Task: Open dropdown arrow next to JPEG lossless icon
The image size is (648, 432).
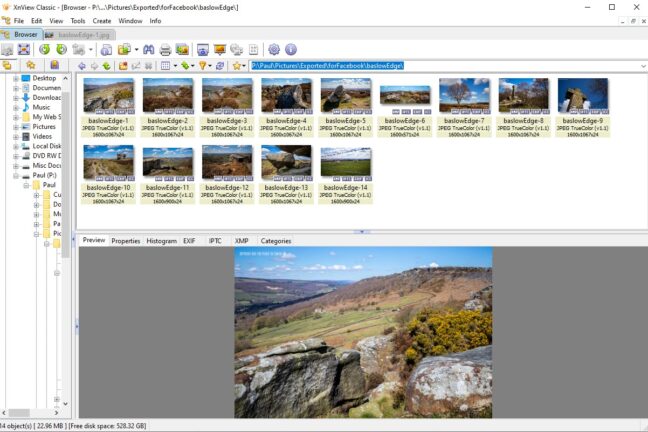Action: (x=91, y=50)
